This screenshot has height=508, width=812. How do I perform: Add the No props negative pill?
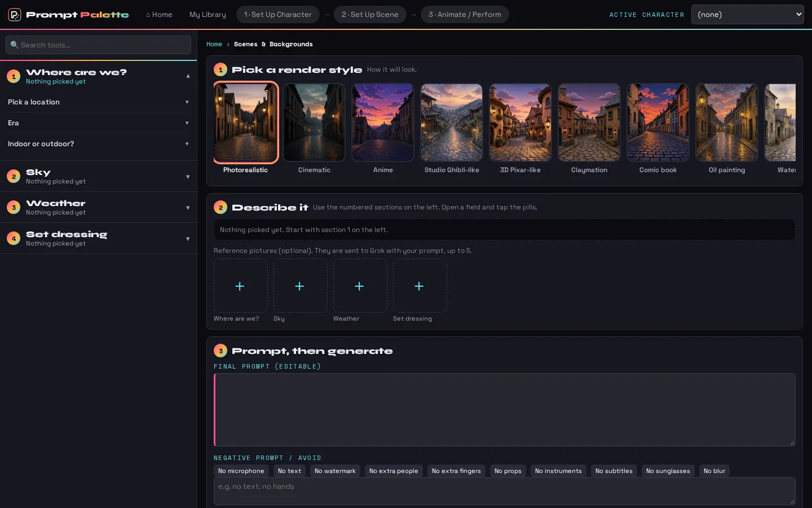pos(508,471)
